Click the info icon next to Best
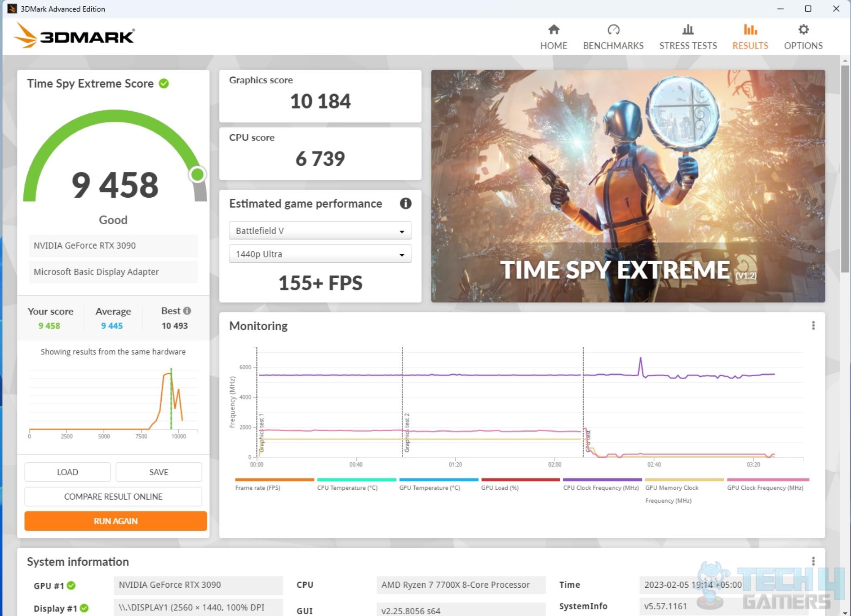Viewport: 851px width, 616px height. click(x=187, y=311)
